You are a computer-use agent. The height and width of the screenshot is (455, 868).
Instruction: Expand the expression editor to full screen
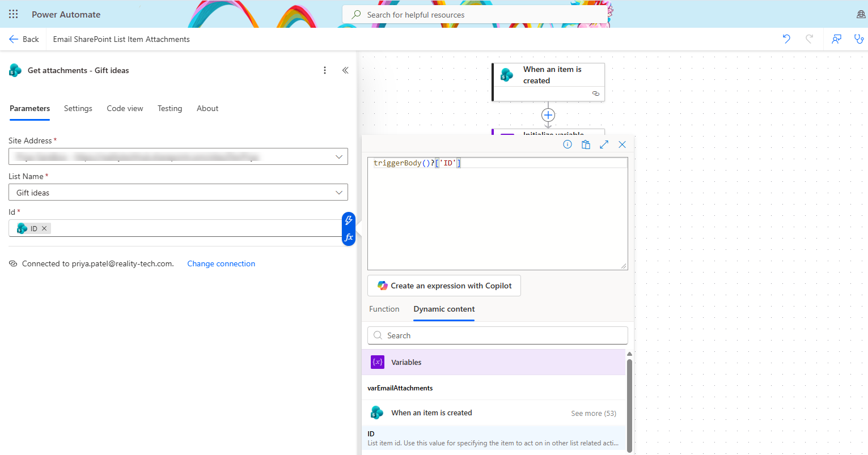(604, 144)
